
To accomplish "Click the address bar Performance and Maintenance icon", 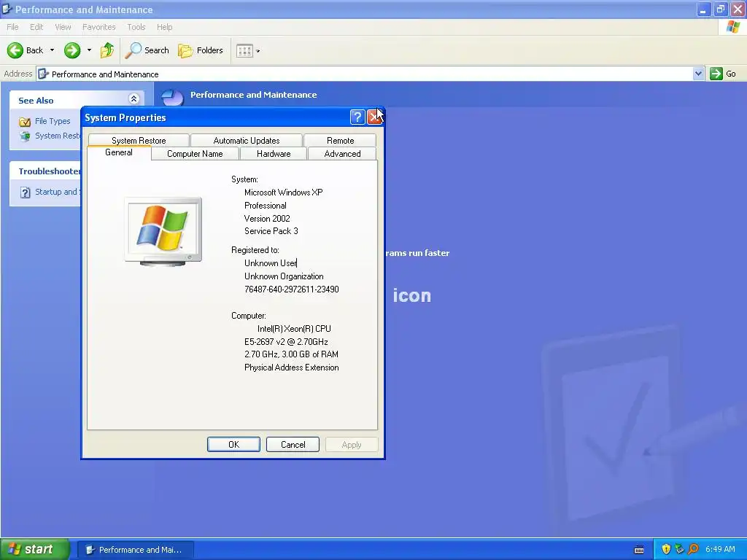I will (x=43, y=74).
